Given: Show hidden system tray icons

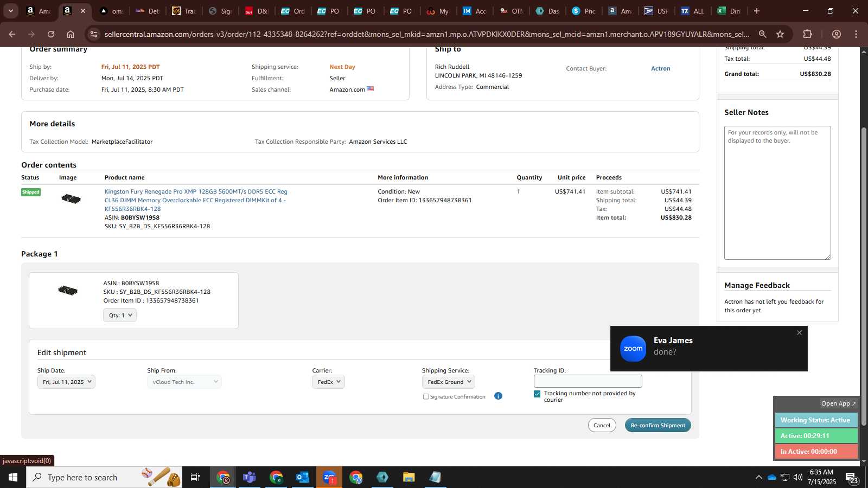Looking at the screenshot, I should click(x=758, y=477).
